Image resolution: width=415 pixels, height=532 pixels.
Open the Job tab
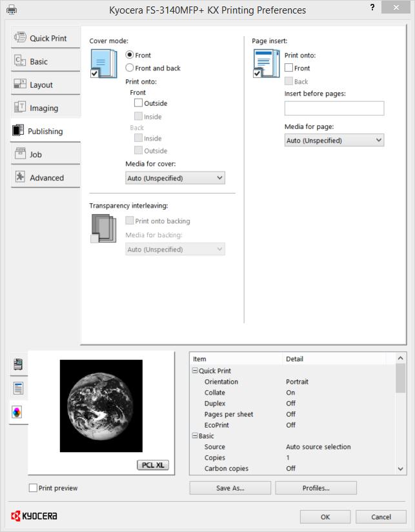click(x=46, y=154)
